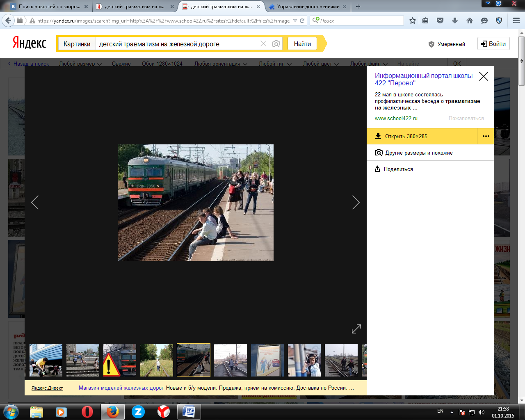Expand the 'Любой цвет' filter
Image resolution: width=525 pixels, height=420 pixels.
tap(321, 64)
